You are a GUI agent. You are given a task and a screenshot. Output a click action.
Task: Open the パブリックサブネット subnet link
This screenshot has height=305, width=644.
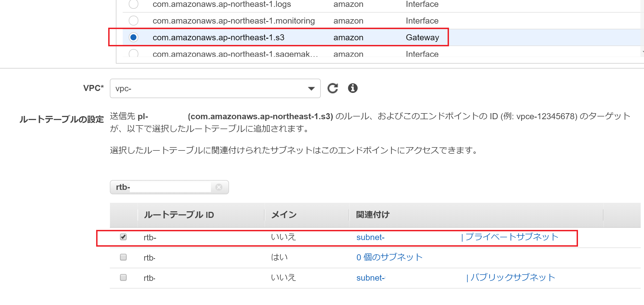[x=512, y=278]
